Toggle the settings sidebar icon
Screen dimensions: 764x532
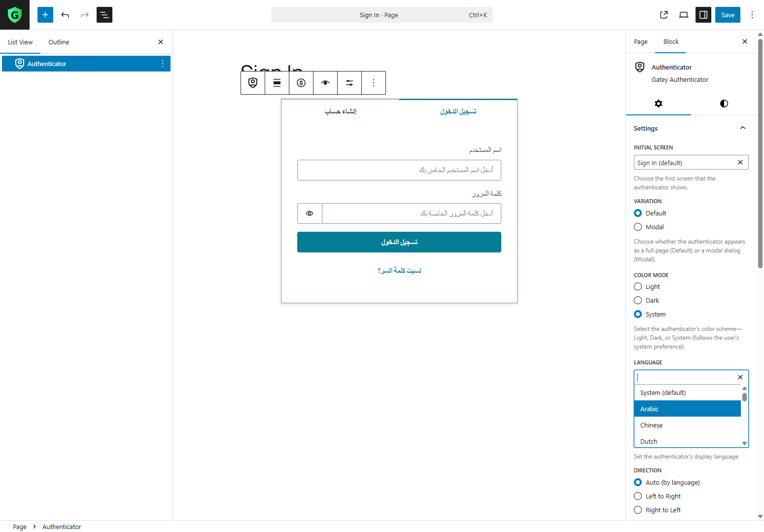point(703,15)
